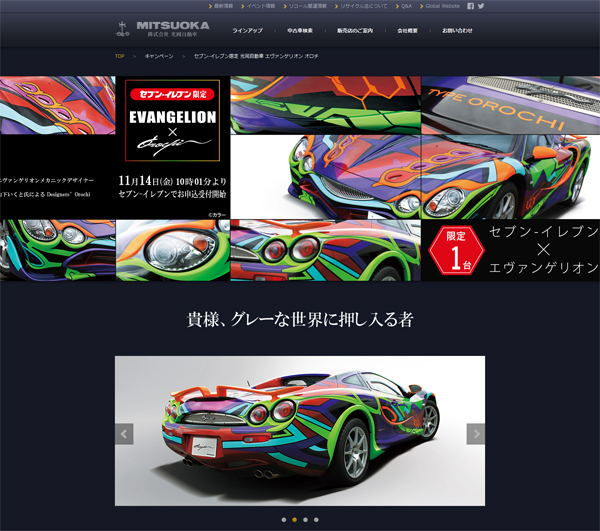
Task: Show the previous slide with left arrow
Action: (x=124, y=434)
